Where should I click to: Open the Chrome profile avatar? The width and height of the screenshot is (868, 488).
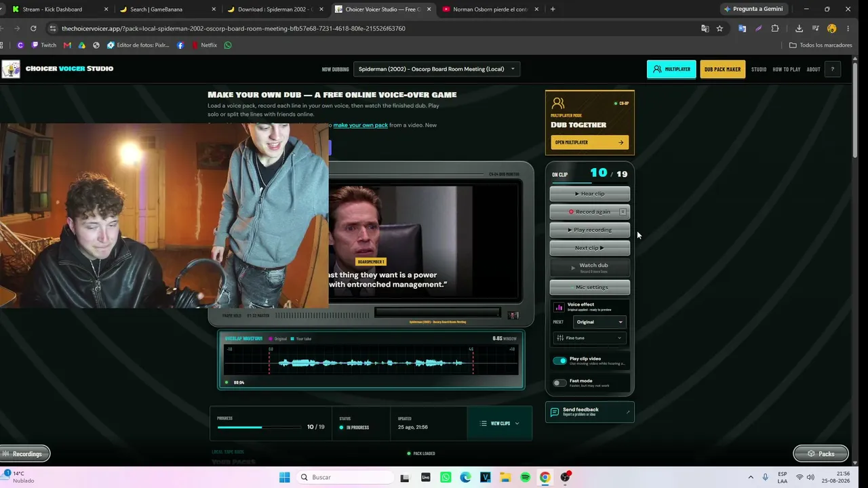(x=832, y=28)
